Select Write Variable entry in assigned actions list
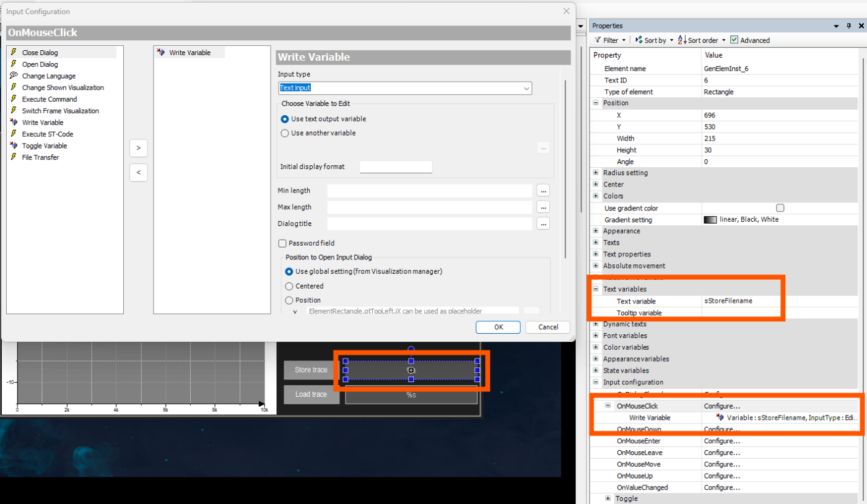The image size is (867, 504). click(x=190, y=53)
